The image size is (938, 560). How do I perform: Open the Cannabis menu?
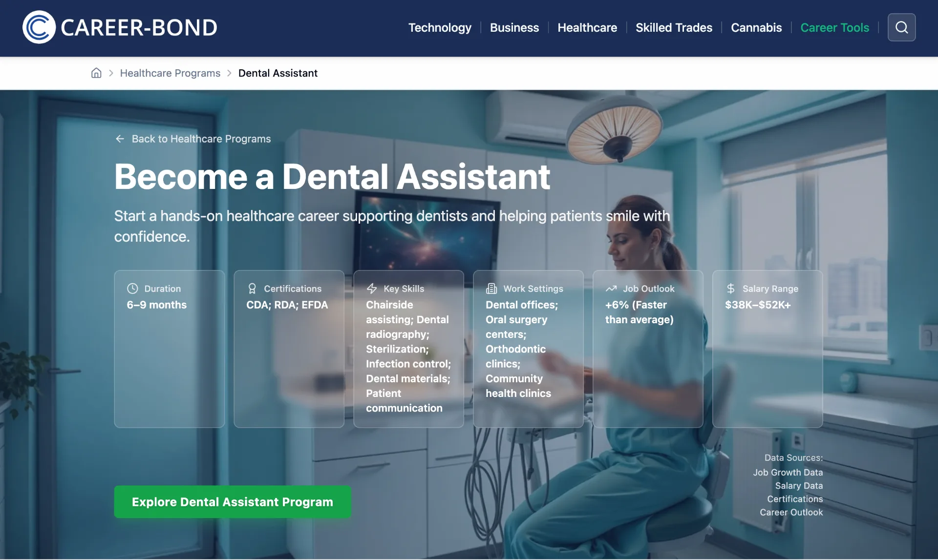click(x=756, y=27)
